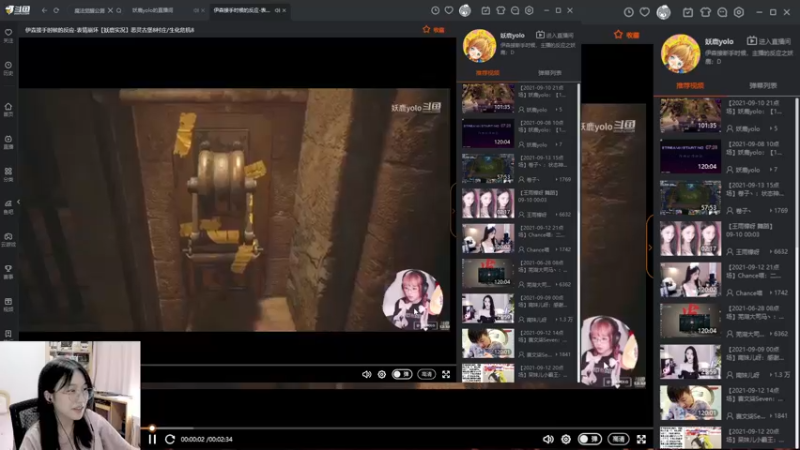Go back with the top-left arrow

(x=44, y=10)
